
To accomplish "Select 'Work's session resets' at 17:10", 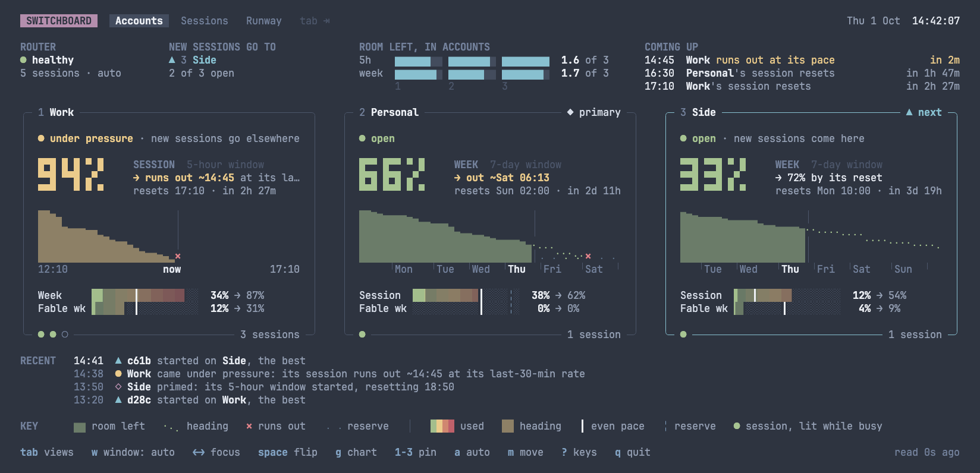I will (802, 86).
